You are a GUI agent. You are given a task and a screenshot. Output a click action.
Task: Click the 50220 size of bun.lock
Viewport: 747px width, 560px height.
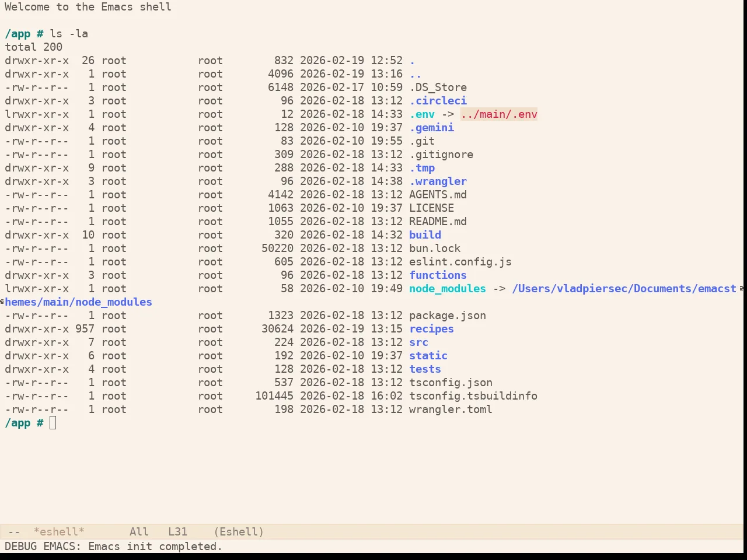[277, 249]
